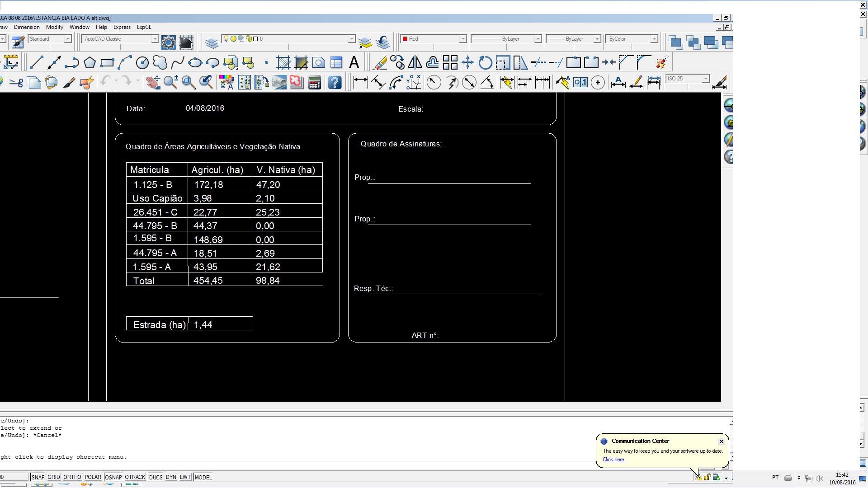Add a Center Mark dimension

[x=598, y=82]
